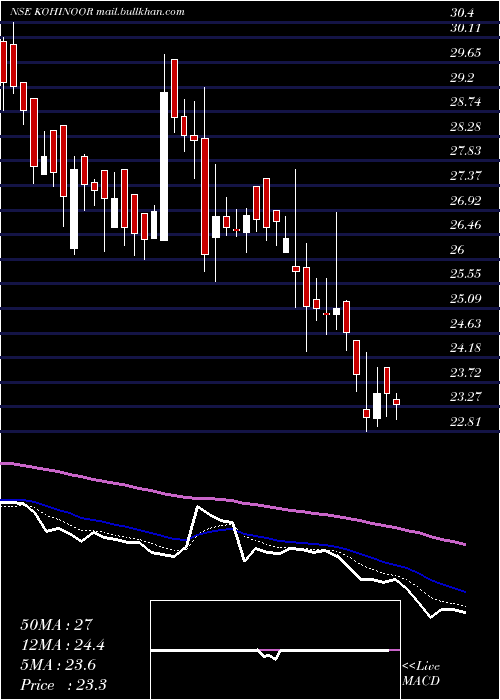Click the tall white candle near 29.2
500x700 pixels.
pyautogui.click(x=164, y=166)
